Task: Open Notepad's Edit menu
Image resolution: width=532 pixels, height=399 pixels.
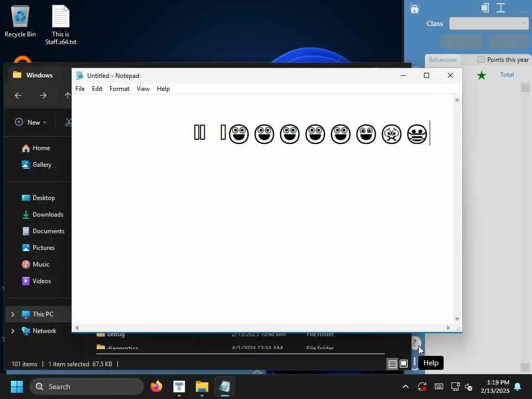Action: [97, 88]
